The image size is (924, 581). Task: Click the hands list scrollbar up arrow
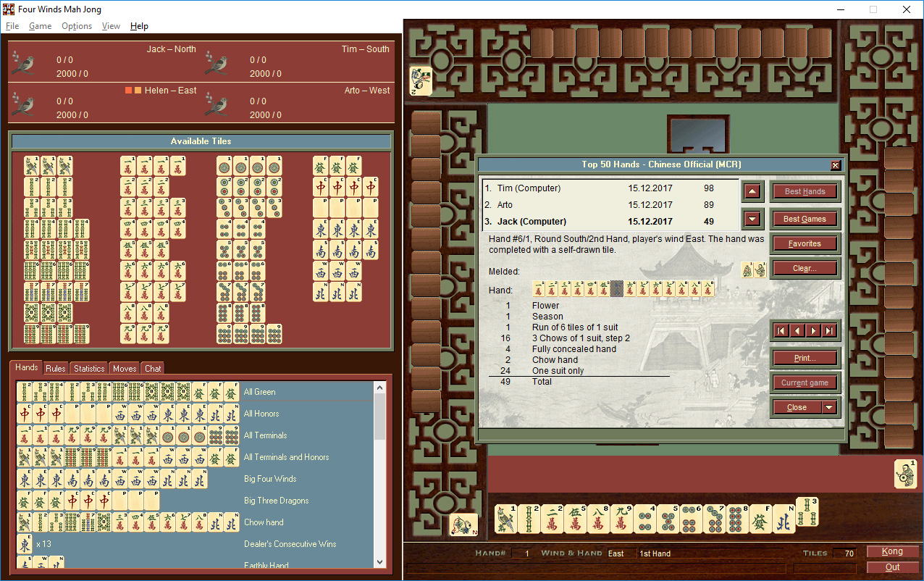point(380,388)
